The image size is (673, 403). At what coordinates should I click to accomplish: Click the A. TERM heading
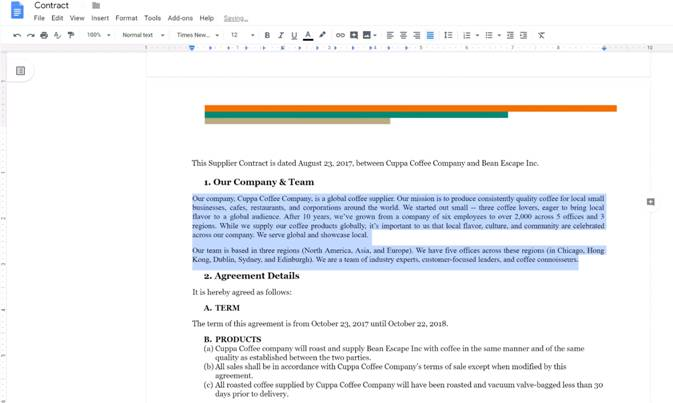pyautogui.click(x=221, y=308)
